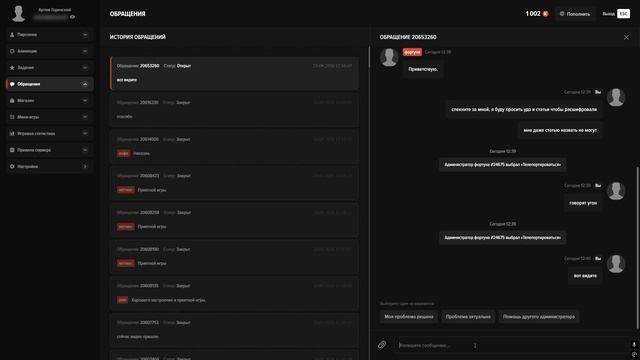Click the говорят угон message bubble
Viewport: 640px width, 360px height.
(583, 203)
